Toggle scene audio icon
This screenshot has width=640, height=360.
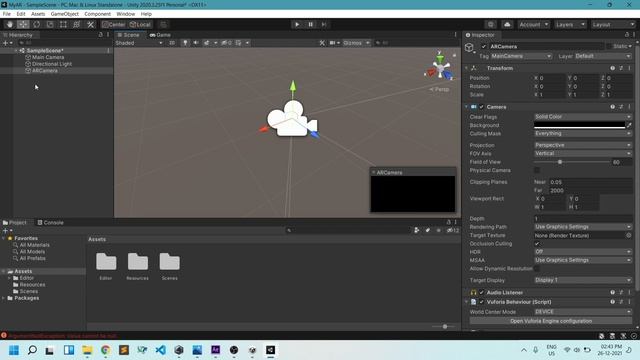pyautogui.click(x=196, y=43)
